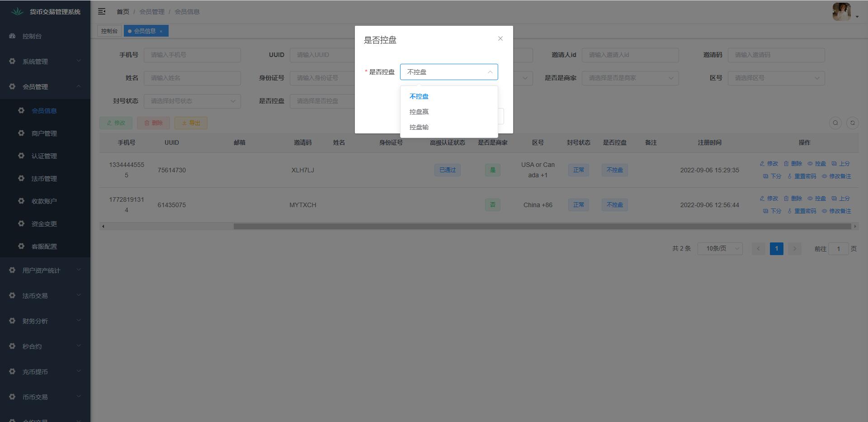
Task: Close the 会员信息 tab with its x icon
Action: (161, 31)
